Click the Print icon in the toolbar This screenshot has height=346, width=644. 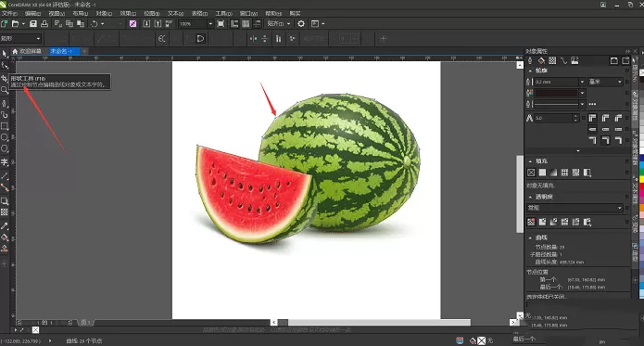click(44, 24)
